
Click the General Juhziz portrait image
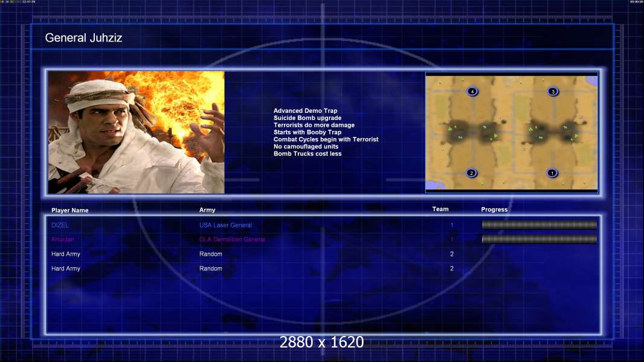pos(137,132)
